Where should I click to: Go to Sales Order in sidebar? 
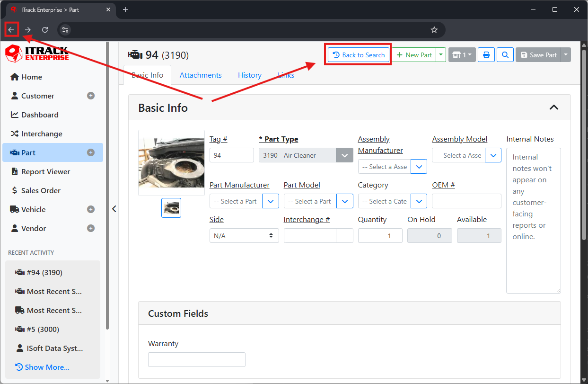(41, 190)
